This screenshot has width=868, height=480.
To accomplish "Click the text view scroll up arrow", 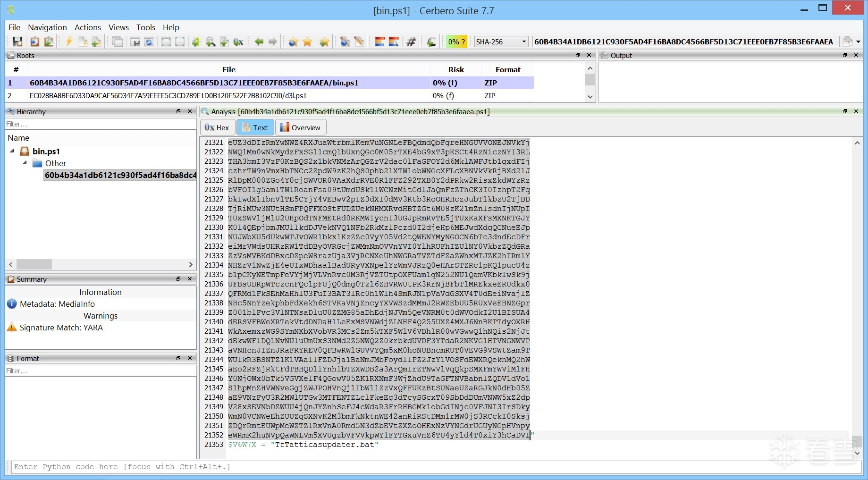I will tap(857, 143).
